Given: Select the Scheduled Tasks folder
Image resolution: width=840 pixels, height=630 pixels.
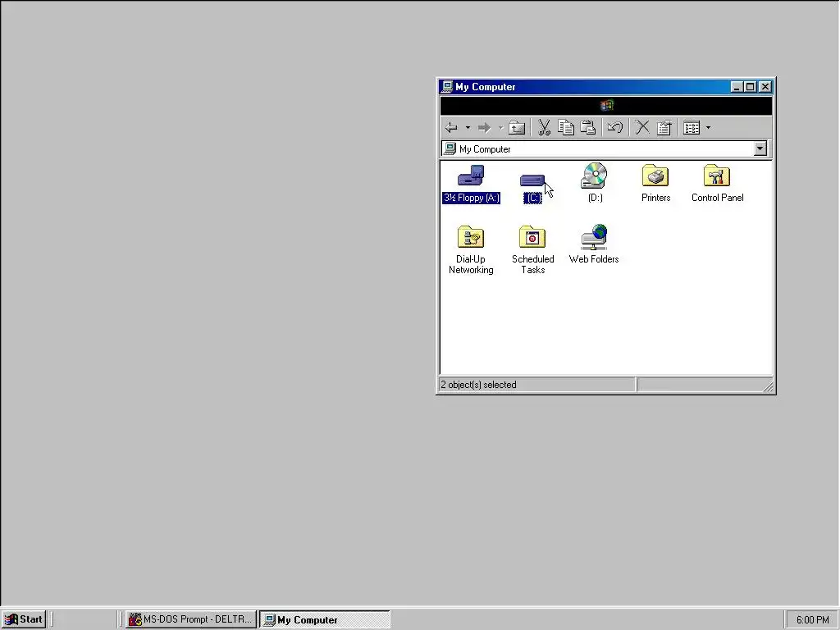Looking at the screenshot, I should point(532,250).
